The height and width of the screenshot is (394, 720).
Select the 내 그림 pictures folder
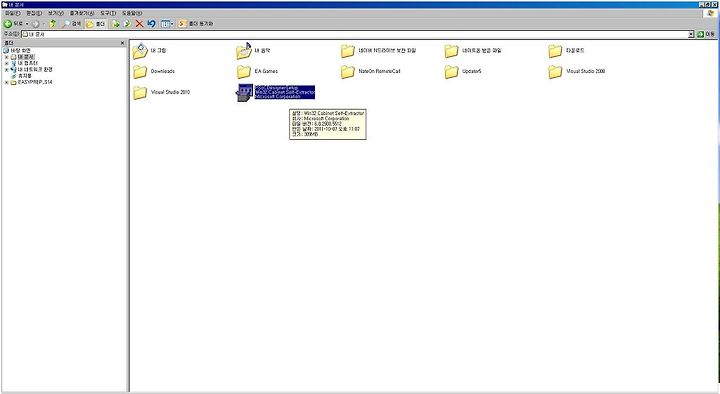pos(149,51)
